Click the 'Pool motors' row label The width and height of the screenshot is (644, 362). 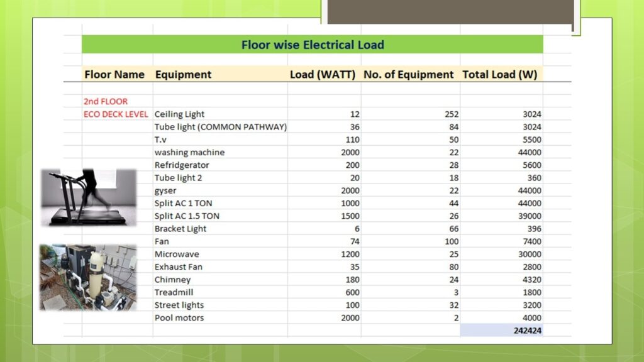(x=179, y=318)
